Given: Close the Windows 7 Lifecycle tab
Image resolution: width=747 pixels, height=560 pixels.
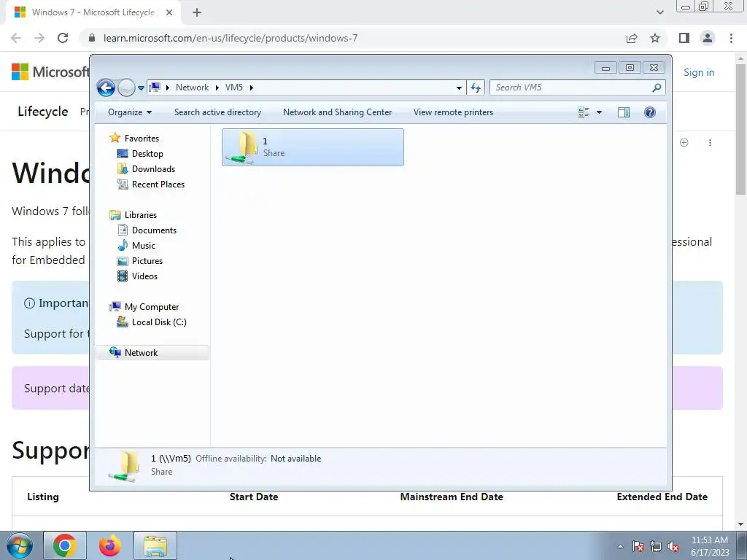Looking at the screenshot, I should pos(169,12).
